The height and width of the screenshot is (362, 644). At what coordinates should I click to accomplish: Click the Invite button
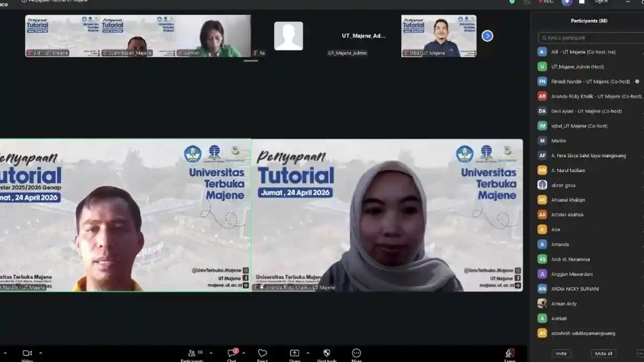[x=561, y=353]
